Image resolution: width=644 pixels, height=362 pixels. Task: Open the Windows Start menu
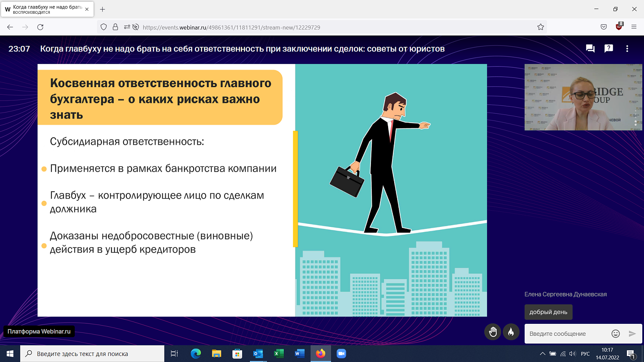(x=9, y=353)
